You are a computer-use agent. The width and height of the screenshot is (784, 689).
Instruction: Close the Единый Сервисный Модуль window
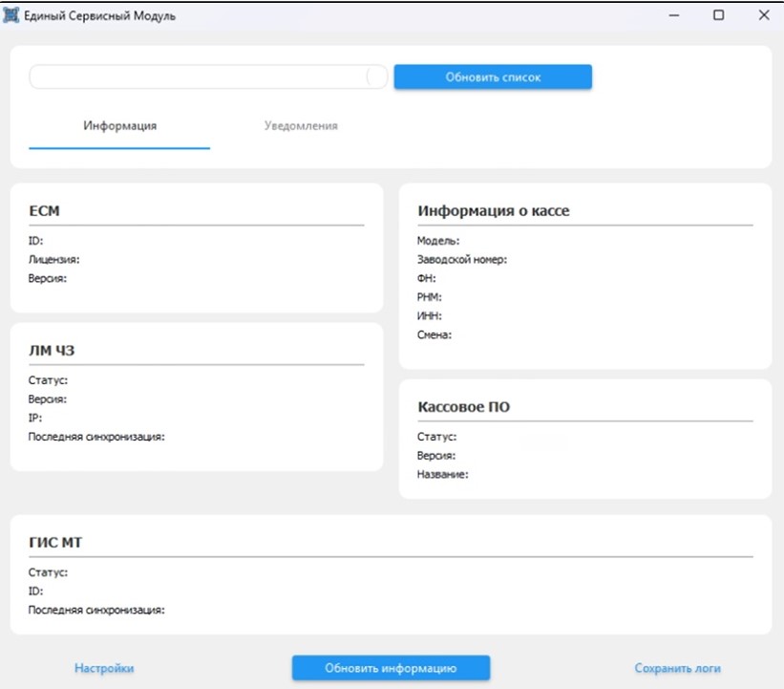pyautogui.click(x=764, y=15)
